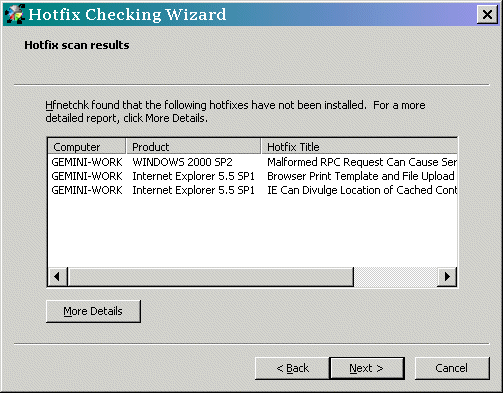
Task: Proceed with the Next button
Action: (367, 368)
